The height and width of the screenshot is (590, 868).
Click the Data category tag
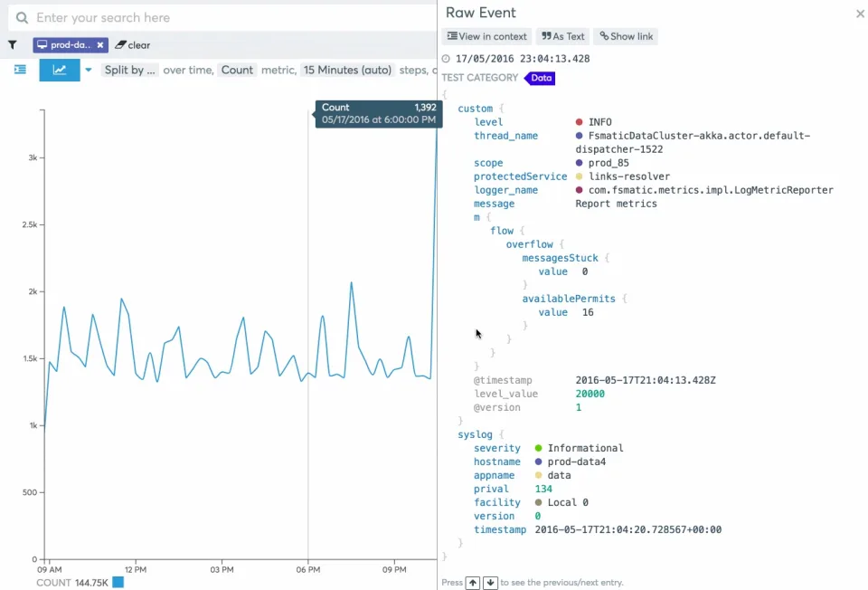(x=541, y=78)
